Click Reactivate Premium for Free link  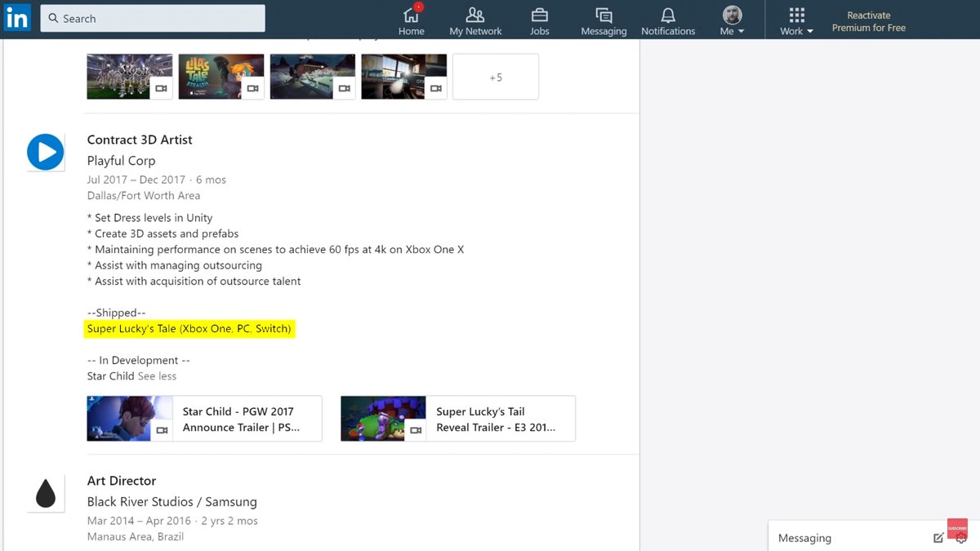coord(868,21)
